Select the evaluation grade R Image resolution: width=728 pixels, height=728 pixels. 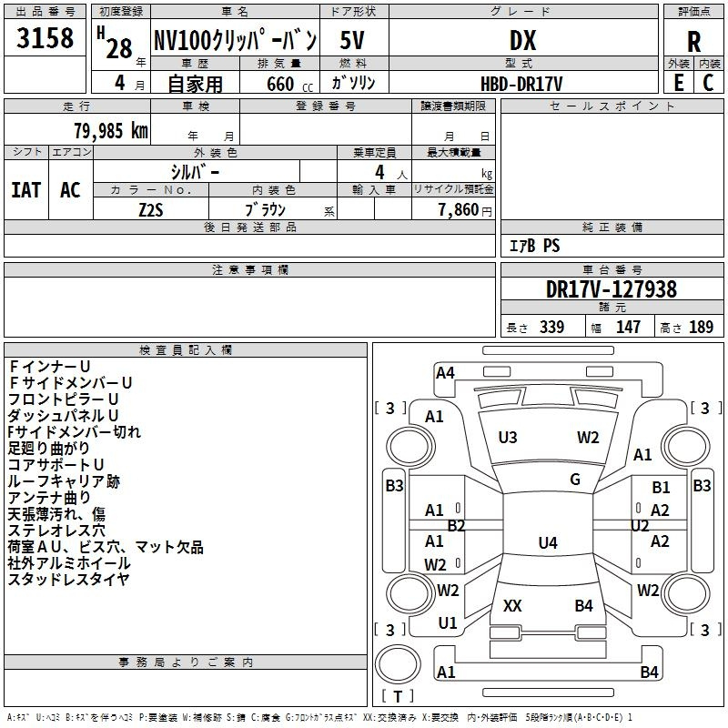click(693, 42)
